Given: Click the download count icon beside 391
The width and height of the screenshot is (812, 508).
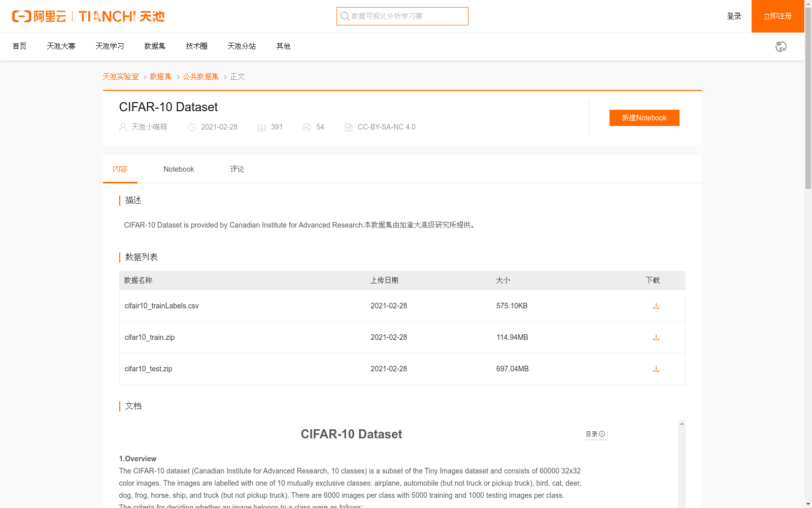Looking at the screenshot, I should pyautogui.click(x=261, y=128).
